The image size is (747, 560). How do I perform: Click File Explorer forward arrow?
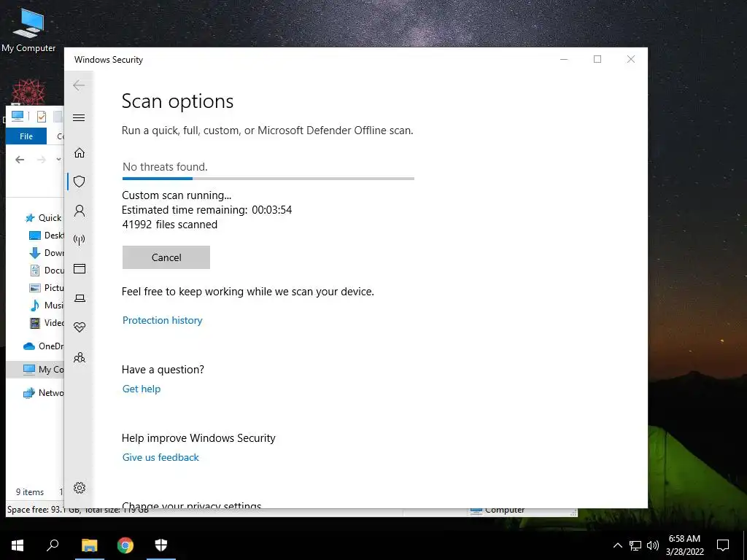click(42, 160)
